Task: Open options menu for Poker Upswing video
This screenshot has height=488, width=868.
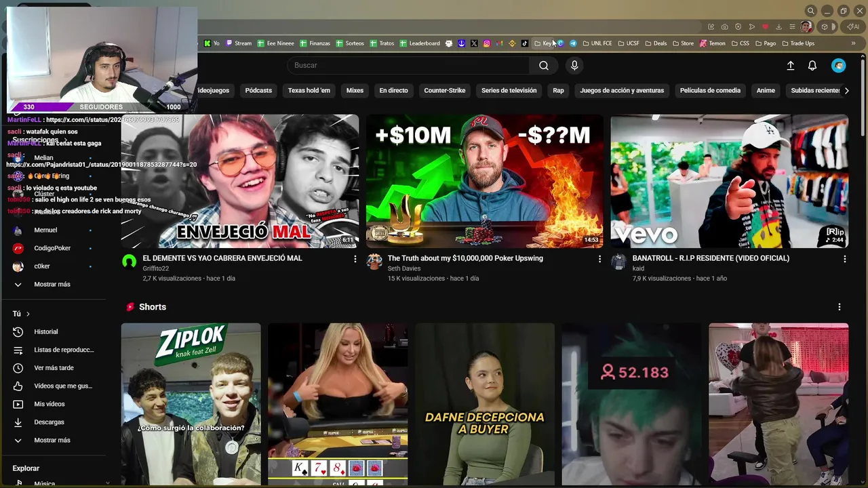Action: (x=599, y=259)
